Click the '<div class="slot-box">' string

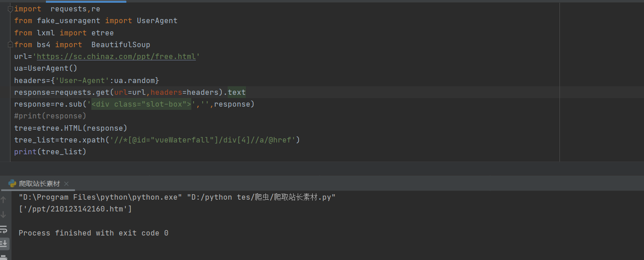coord(141,104)
